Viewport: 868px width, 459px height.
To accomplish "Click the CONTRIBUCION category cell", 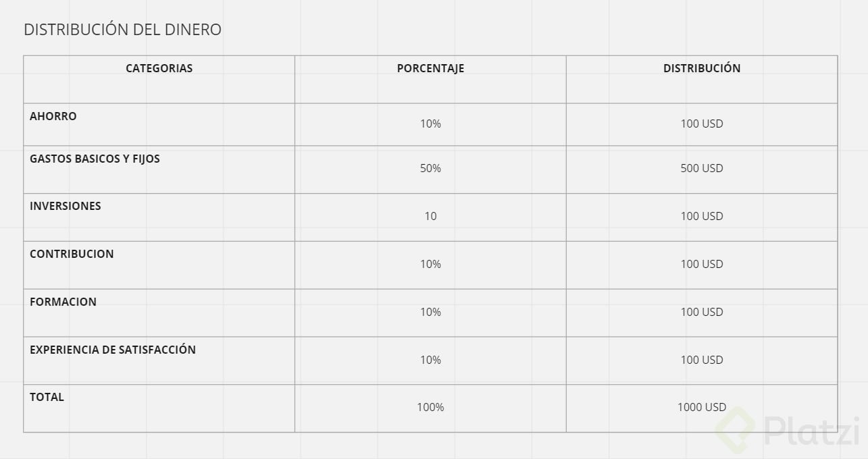I will coord(72,254).
